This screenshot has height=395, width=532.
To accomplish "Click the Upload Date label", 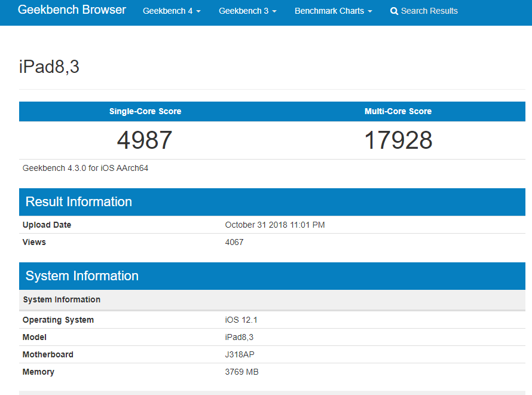I will (x=47, y=225).
